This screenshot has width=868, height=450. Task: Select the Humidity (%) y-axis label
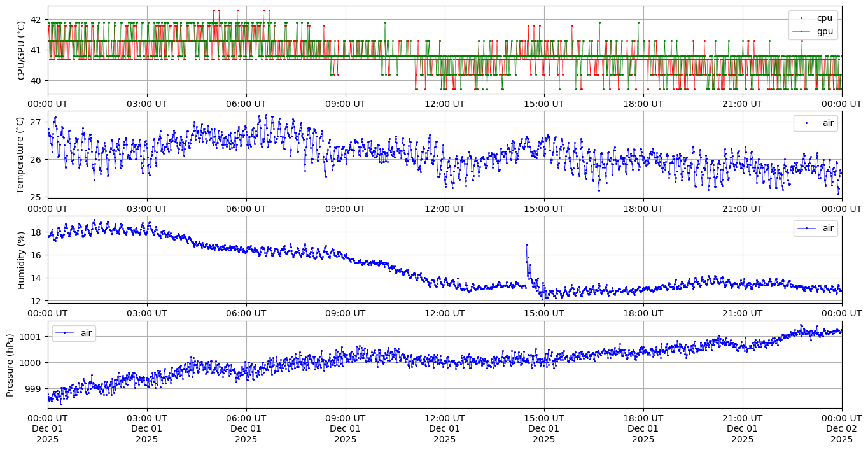[x=21, y=260]
